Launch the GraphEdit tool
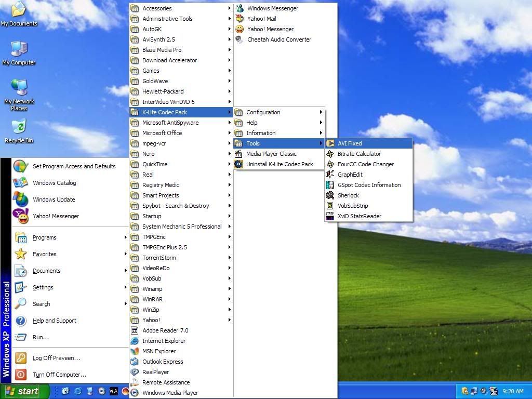Viewport: 532px width, 399px height. click(x=368, y=175)
